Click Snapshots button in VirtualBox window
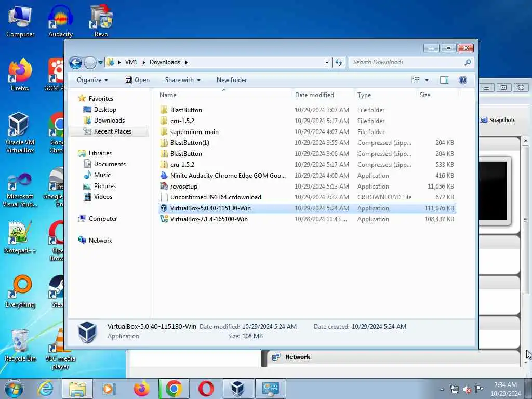Screen dimensions: 532x399 click(498, 120)
